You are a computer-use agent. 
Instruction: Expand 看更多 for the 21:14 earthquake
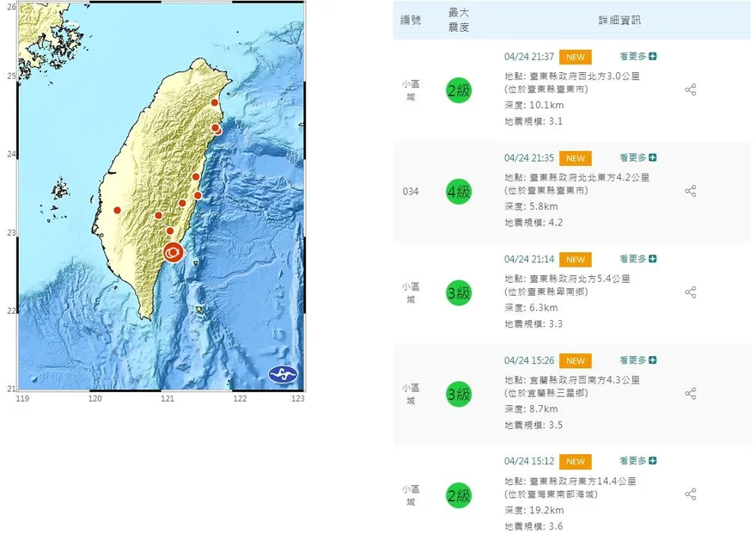(x=637, y=259)
